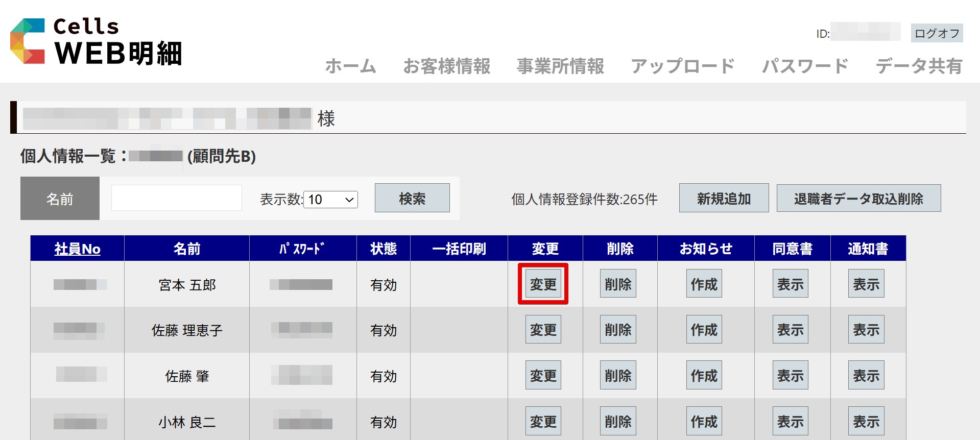This screenshot has width=980, height=440.
Task: Click 変更 for 佐藤 肇
Action: 543,376
